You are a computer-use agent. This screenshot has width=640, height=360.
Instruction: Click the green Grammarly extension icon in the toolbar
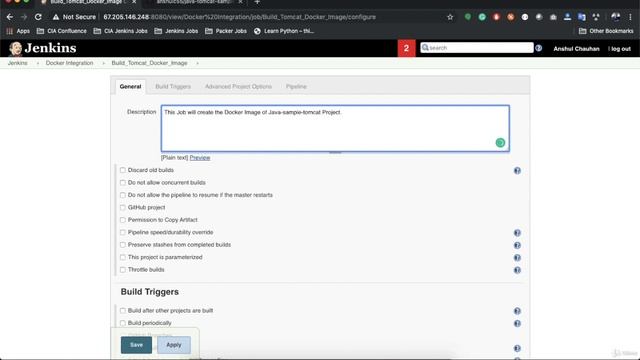point(482,17)
